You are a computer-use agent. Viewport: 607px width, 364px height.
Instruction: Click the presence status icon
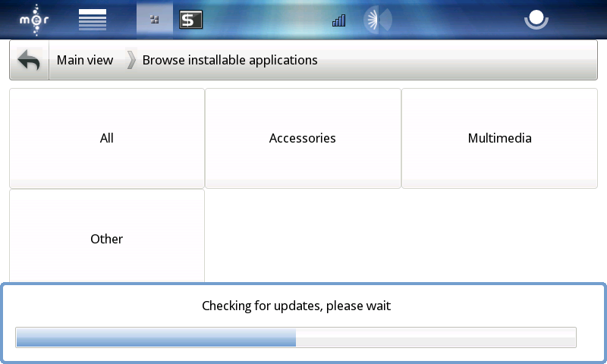[536, 19]
